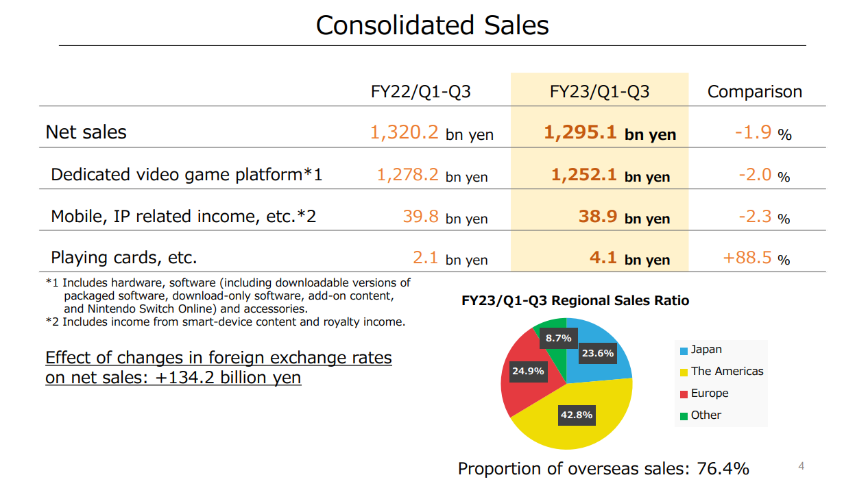Click the underlined foreign exchange rates effect text
This screenshot has width=868, height=484.
(x=219, y=367)
